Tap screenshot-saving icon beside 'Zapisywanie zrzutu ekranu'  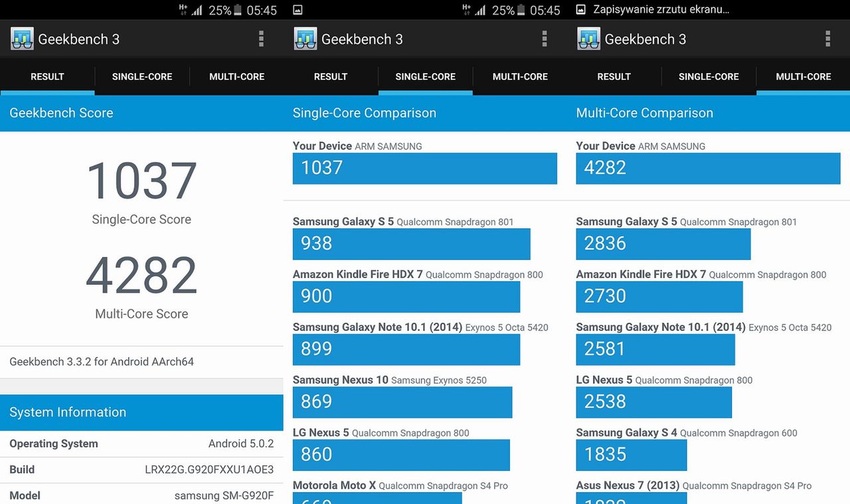coord(581,9)
